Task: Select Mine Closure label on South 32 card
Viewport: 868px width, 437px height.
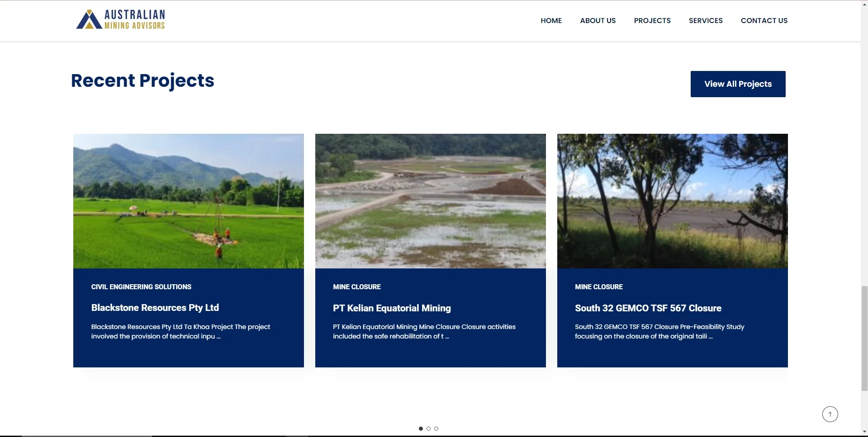Action: [598, 287]
